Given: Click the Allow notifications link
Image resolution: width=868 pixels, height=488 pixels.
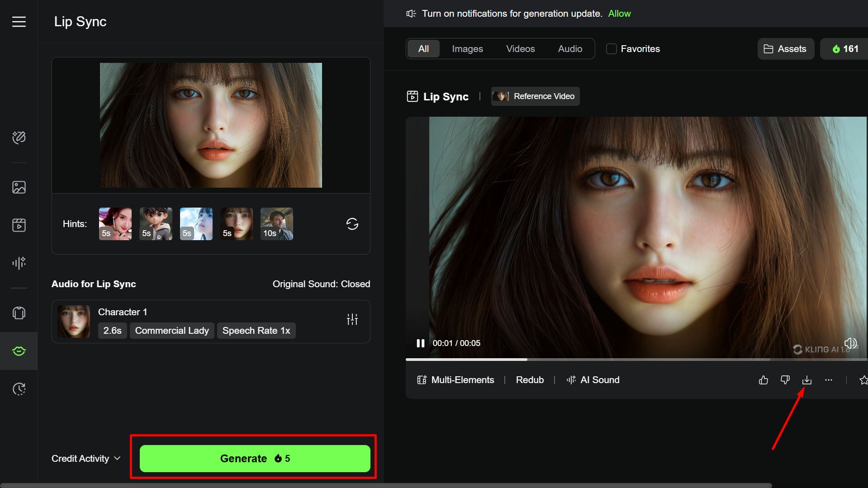Looking at the screenshot, I should (x=619, y=13).
